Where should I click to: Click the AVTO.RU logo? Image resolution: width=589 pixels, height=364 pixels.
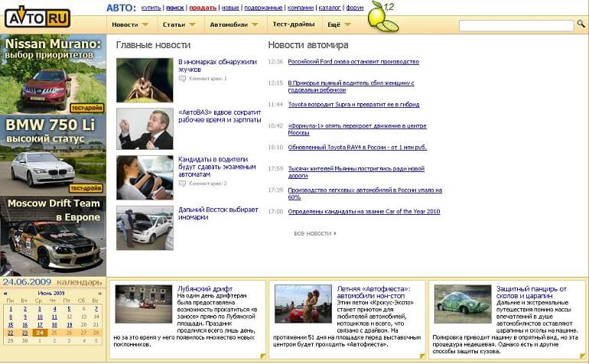[x=37, y=18]
